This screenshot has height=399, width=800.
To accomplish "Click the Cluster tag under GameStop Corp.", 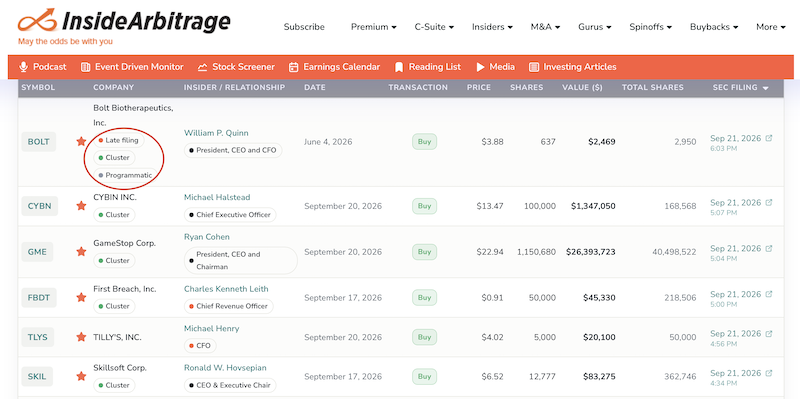I will (x=114, y=260).
